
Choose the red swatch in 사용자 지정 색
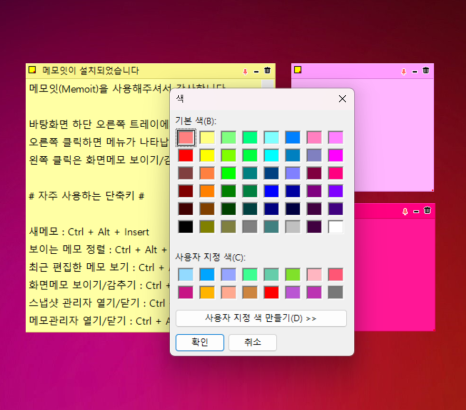pyautogui.click(x=271, y=292)
